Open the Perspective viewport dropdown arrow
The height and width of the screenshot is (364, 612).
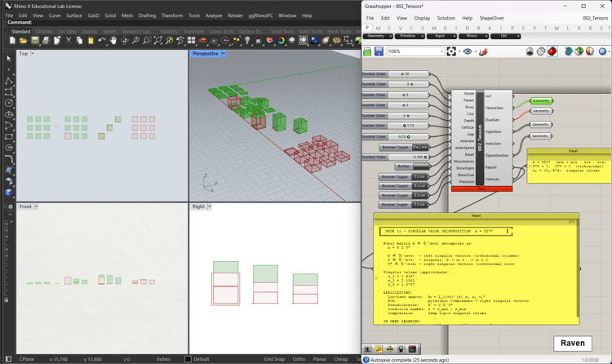(x=224, y=54)
